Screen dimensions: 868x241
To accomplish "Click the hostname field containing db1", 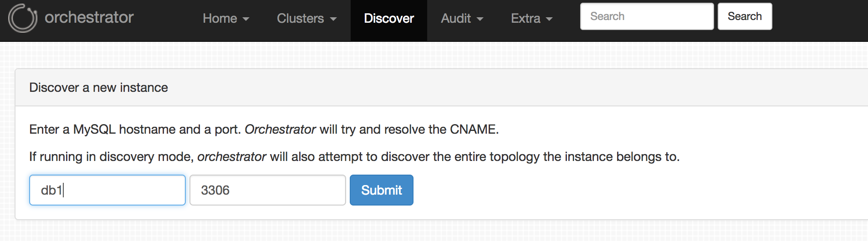I will [107, 190].
